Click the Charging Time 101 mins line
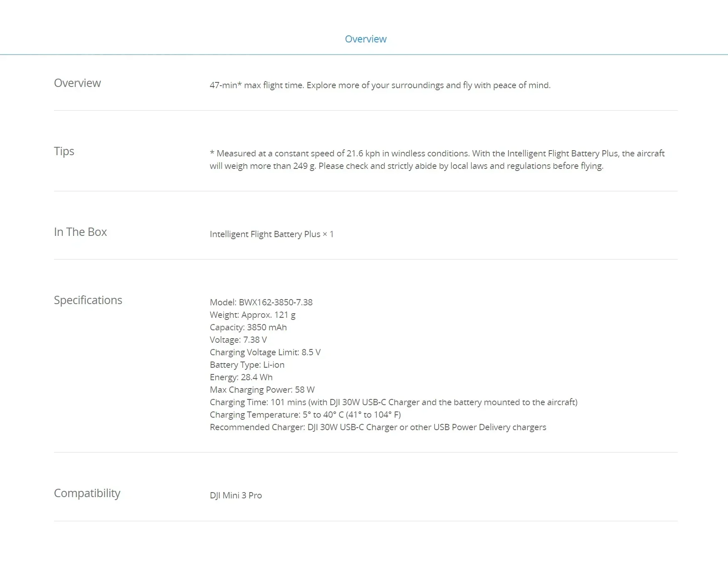The width and height of the screenshot is (728, 572). 393,402
